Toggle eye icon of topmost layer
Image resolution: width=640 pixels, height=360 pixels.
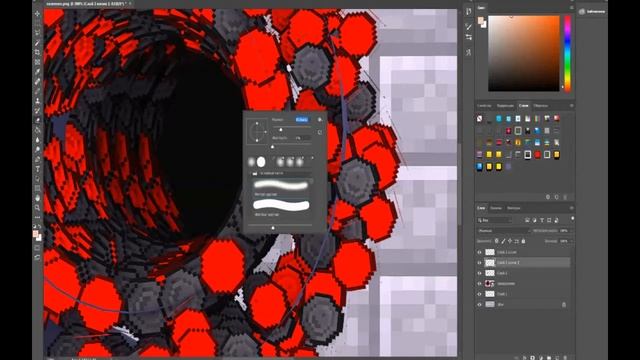pos(480,252)
